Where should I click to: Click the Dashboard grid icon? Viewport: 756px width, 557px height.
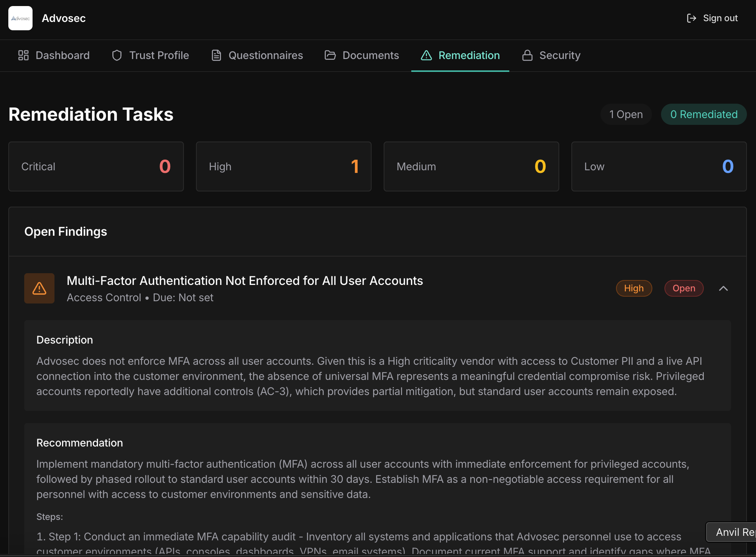23,55
